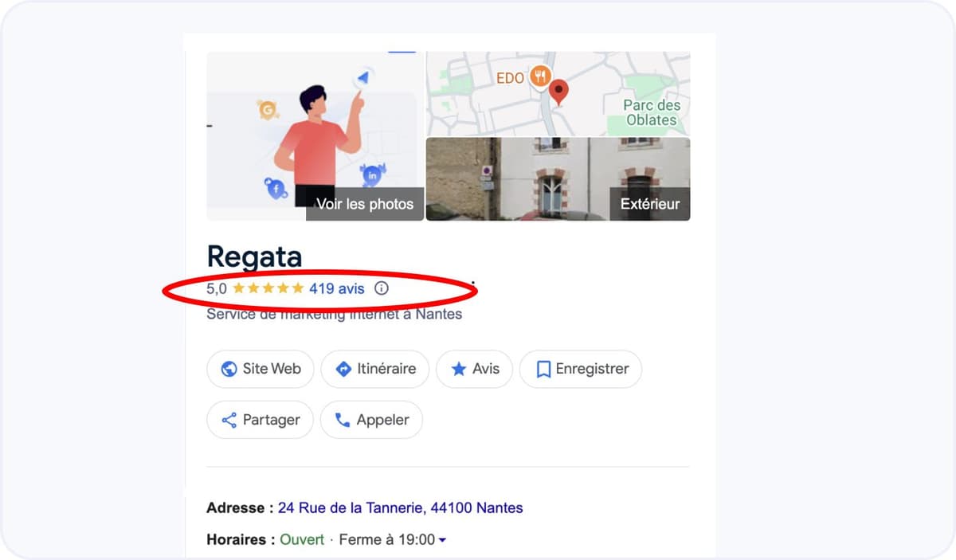
Task: Select the red location pin on map
Action: [559, 92]
